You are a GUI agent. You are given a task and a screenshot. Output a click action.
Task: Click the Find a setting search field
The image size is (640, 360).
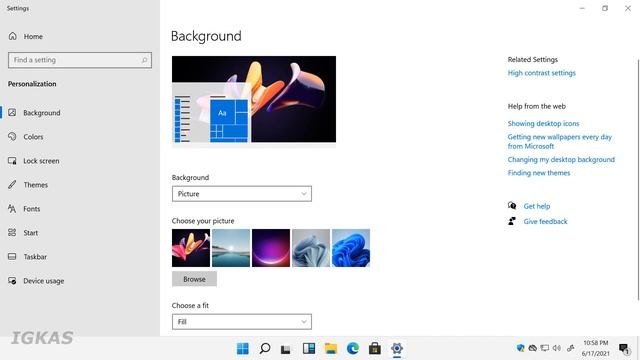(x=80, y=60)
